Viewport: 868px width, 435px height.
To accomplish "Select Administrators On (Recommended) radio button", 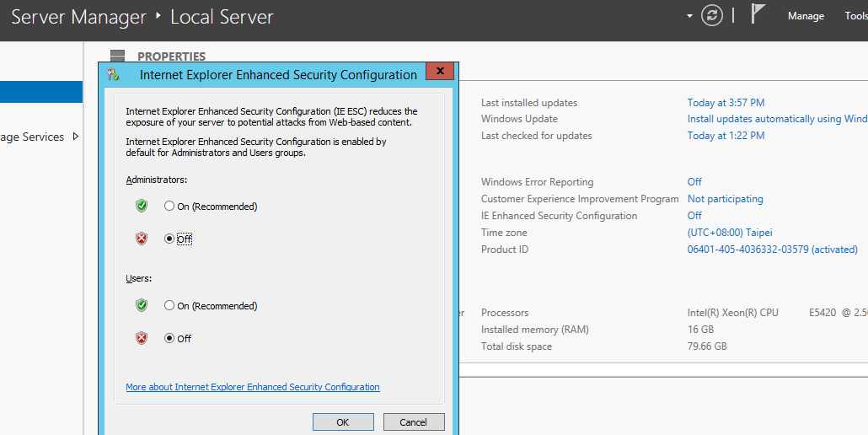I will [x=169, y=206].
